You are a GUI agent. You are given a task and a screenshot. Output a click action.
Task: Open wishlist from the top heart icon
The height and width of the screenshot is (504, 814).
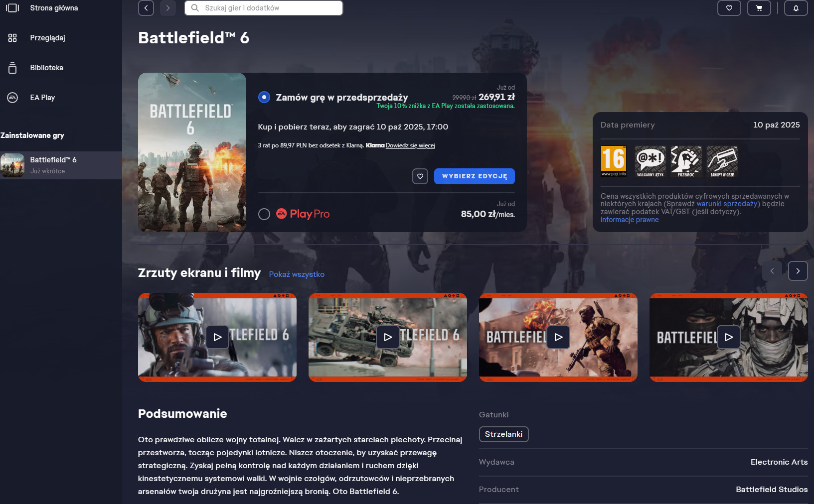point(729,8)
